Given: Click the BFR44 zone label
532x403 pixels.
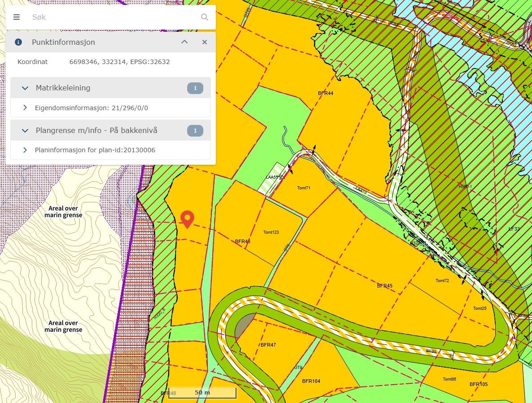Looking at the screenshot, I should pyautogui.click(x=326, y=93).
